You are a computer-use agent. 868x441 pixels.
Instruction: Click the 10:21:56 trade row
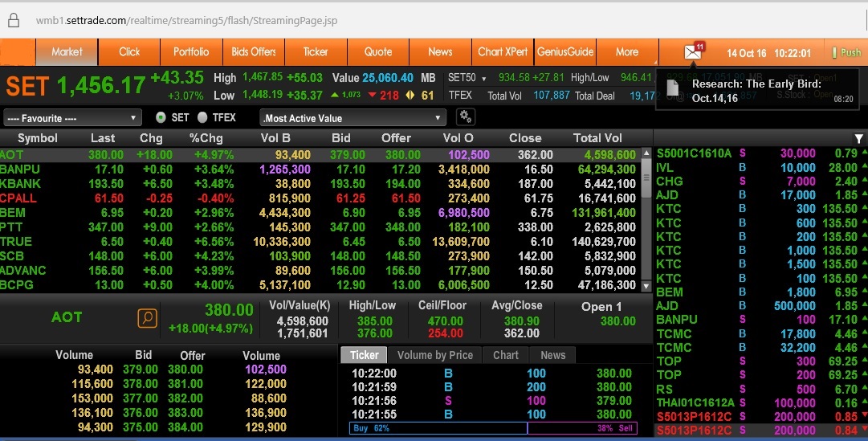point(491,401)
